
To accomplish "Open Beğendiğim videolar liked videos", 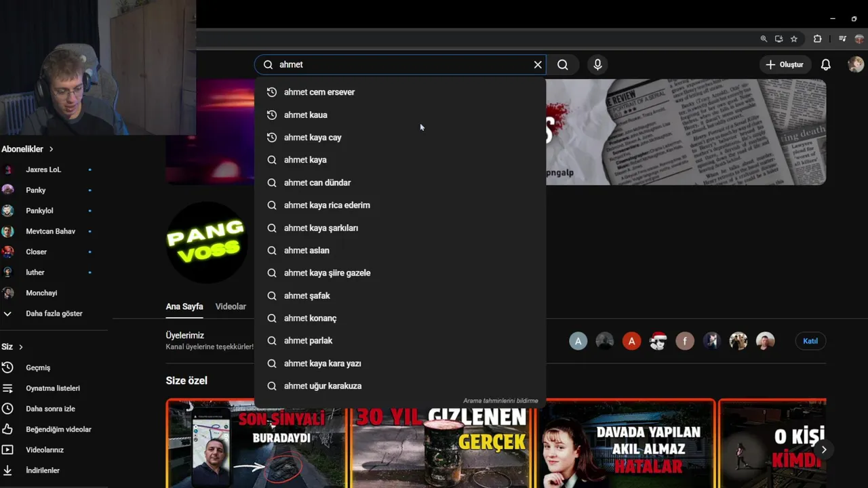I will pos(47,429).
